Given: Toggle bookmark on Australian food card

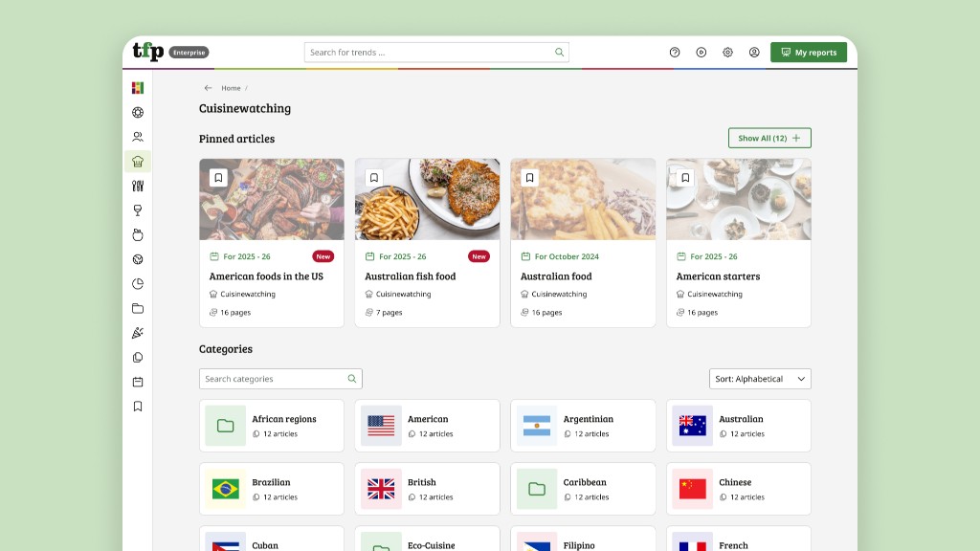Looking at the screenshot, I should pos(529,178).
